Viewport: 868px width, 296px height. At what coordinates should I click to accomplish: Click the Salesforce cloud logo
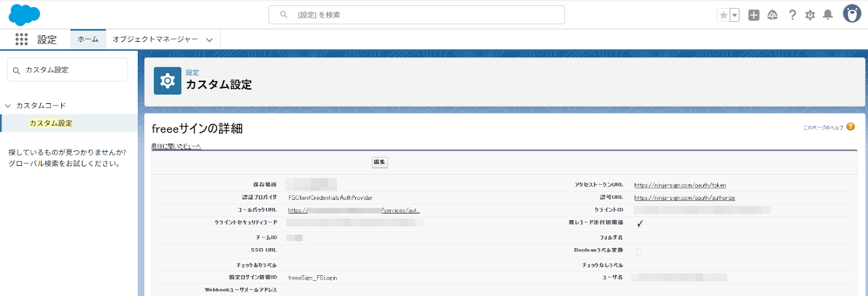pos(24,15)
